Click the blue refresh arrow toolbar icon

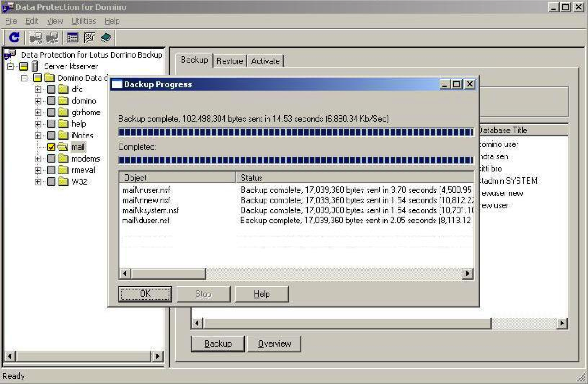pos(15,37)
